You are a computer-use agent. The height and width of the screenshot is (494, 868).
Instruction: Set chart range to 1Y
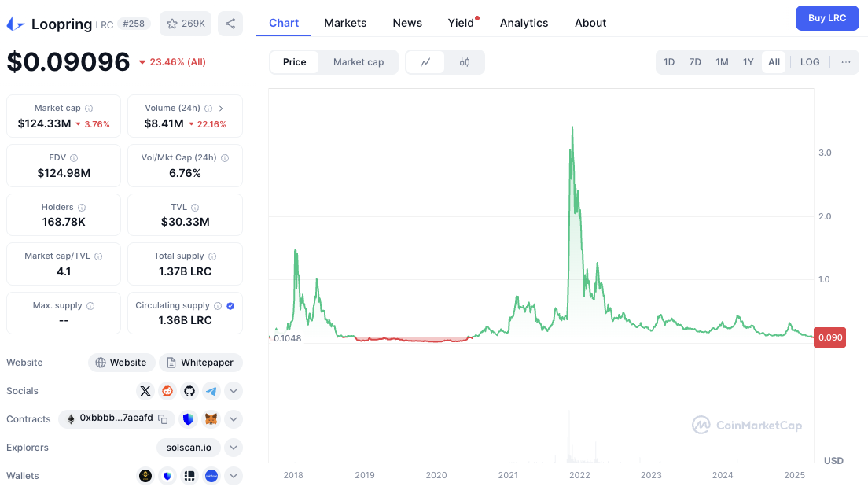point(748,62)
